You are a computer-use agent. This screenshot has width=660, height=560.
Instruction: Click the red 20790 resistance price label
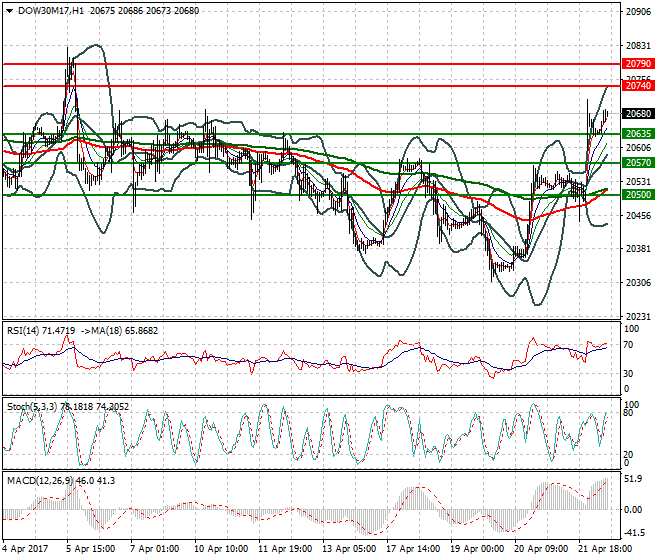(x=638, y=64)
